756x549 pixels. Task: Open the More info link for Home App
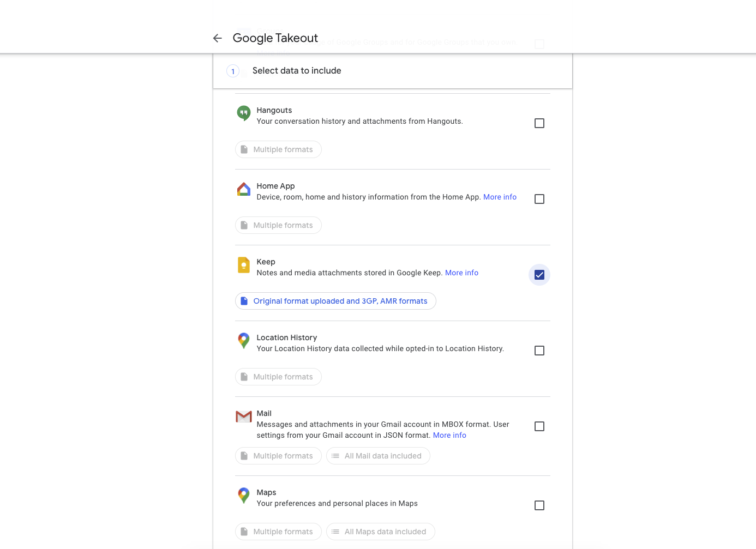tap(500, 197)
